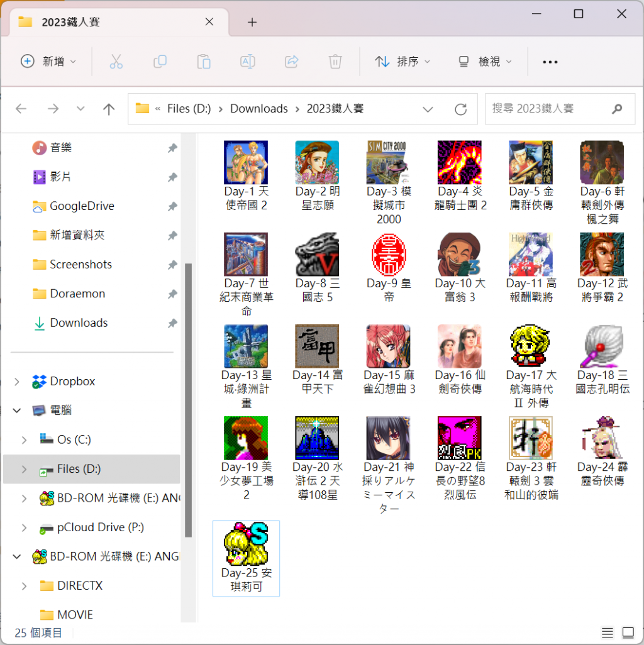This screenshot has height=645, width=644.
Task: Click Files (D:) in the breadcrumb
Action: coord(189,109)
